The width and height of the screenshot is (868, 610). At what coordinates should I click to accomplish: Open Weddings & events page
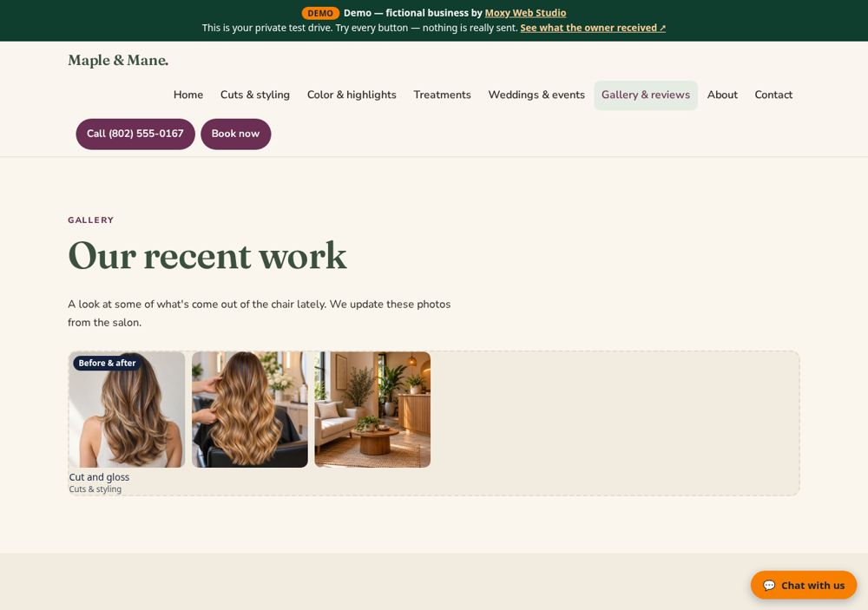pyautogui.click(x=536, y=95)
